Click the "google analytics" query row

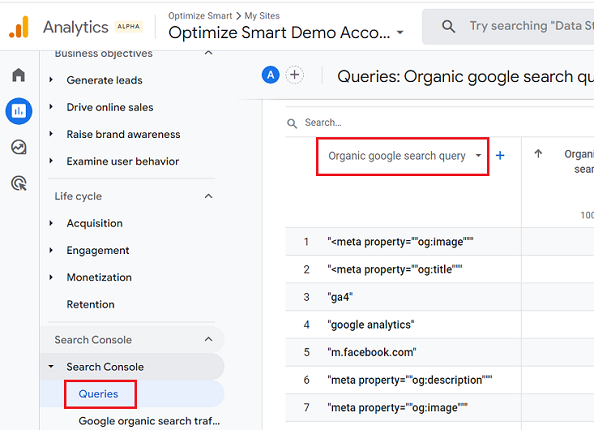(371, 325)
